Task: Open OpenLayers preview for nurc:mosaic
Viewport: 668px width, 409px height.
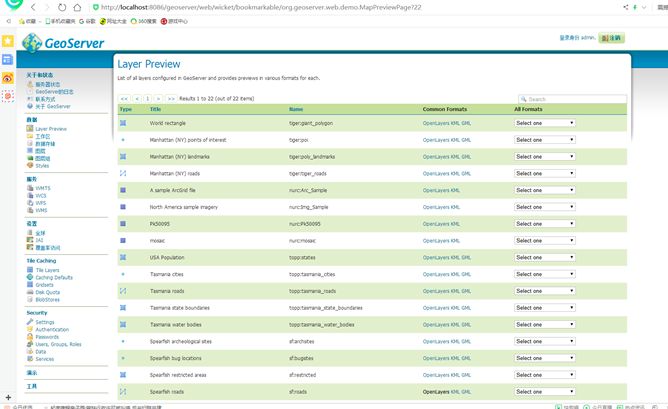Action: [x=436, y=241]
